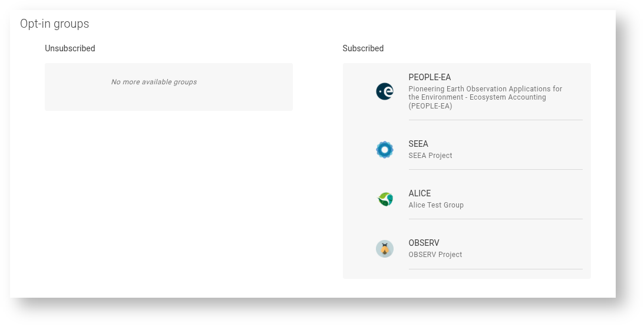Click the OBSERV bee icon
644x326 pixels.
click(384, 249)
